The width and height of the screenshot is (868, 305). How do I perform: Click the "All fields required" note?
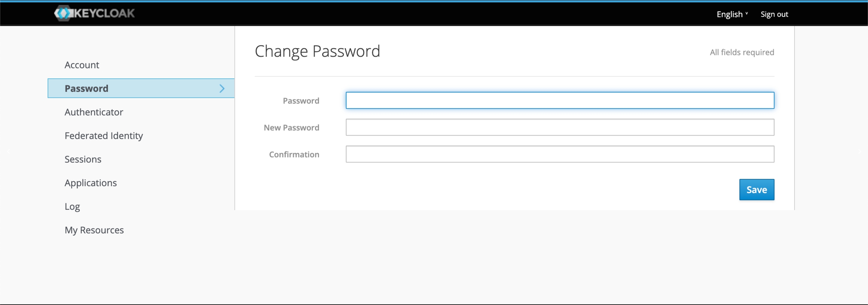pos(742,52)
